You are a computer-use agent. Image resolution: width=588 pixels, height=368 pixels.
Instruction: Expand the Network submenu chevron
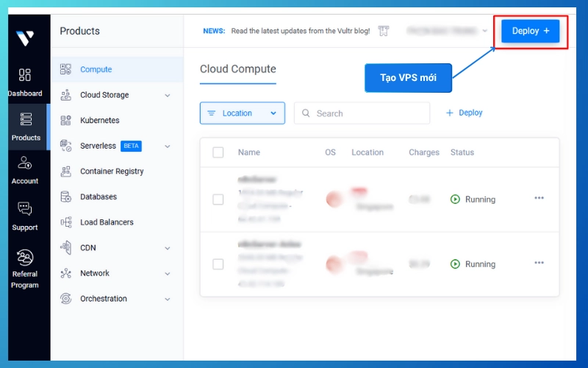coord(167,273)
